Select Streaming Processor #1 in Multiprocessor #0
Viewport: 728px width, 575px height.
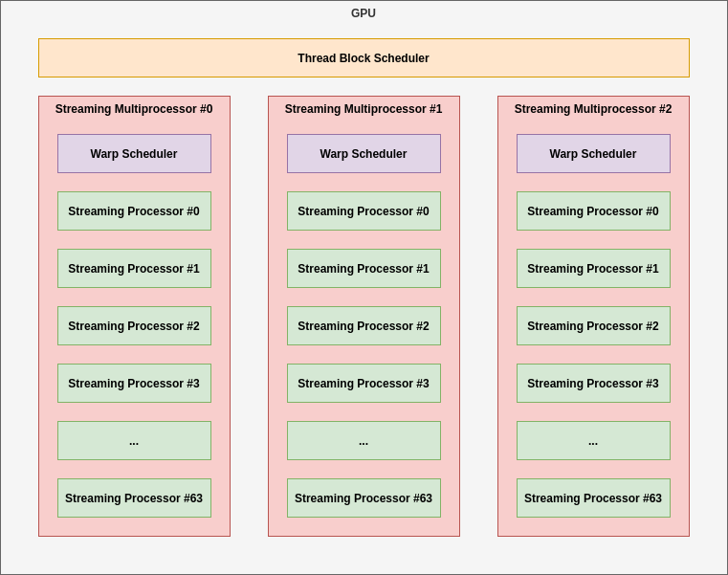click(x=134, y=269)
